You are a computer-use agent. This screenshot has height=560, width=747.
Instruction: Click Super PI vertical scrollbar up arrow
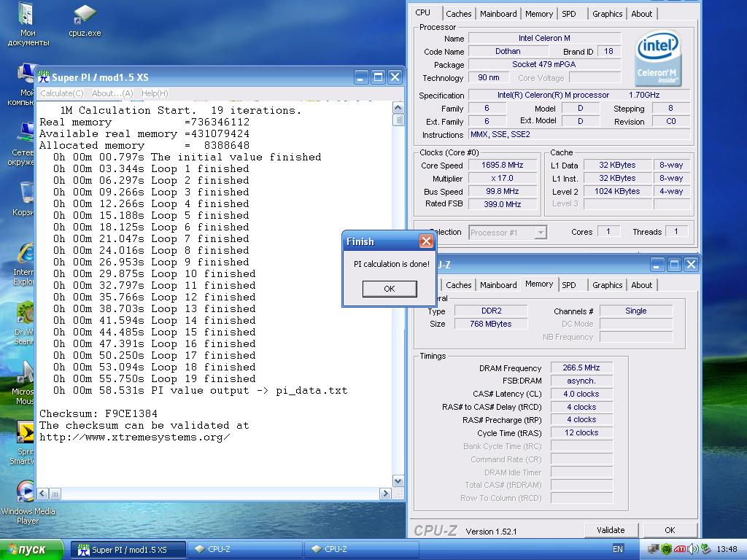point(398,108)
